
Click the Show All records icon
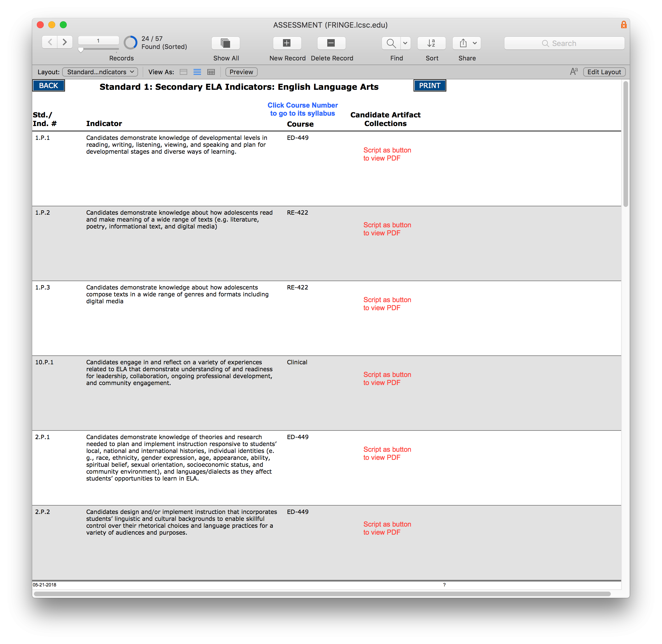coord(225,43)
